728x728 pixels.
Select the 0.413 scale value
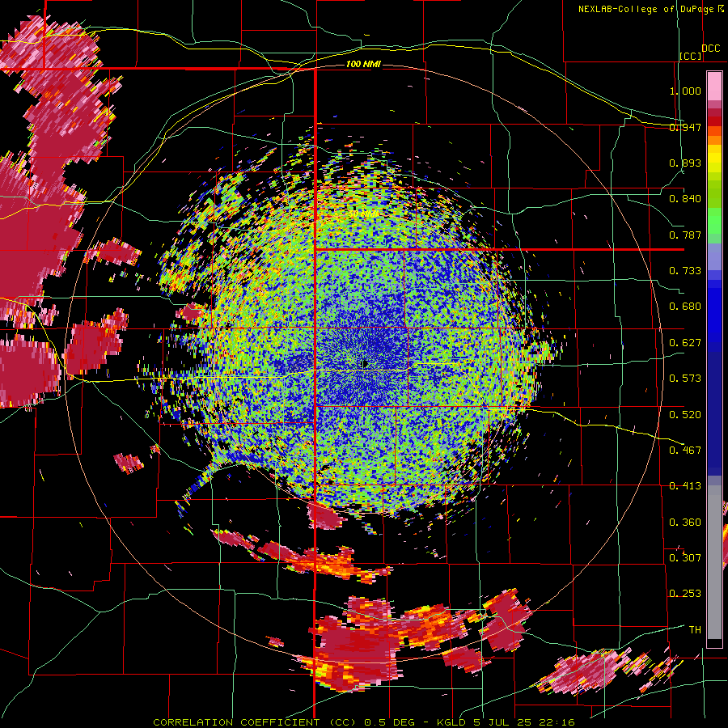coord(685,486)
